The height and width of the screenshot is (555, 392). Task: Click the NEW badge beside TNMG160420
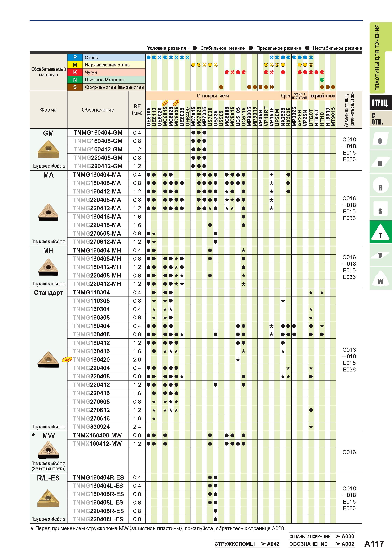coord(67,359)
